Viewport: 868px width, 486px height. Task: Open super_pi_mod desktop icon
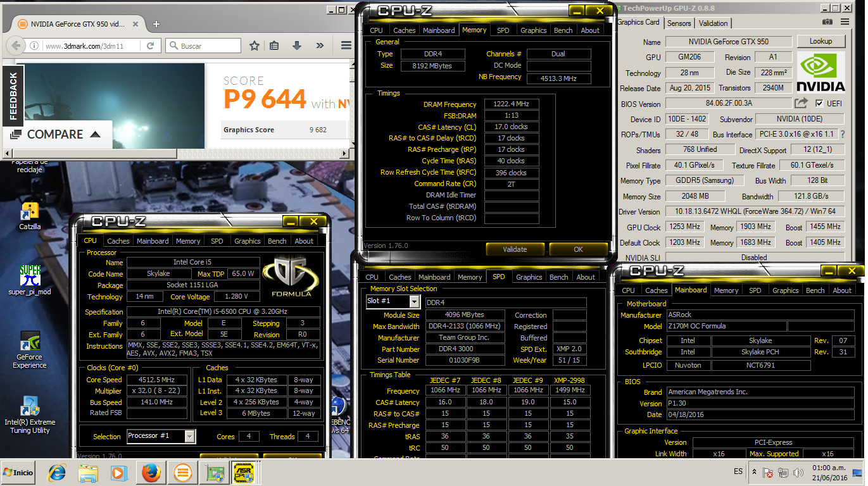tap(30, 280)
